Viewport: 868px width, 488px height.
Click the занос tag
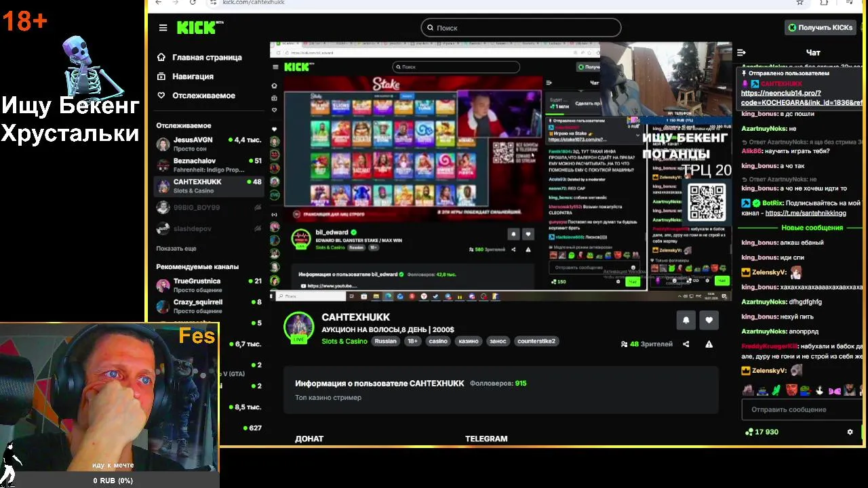(x=498, y=341)
